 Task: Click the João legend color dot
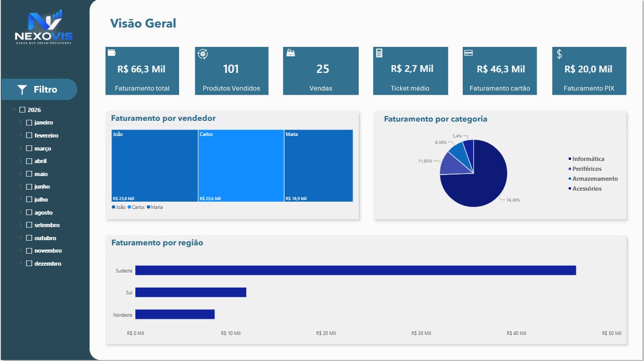[x=113, y=207]
